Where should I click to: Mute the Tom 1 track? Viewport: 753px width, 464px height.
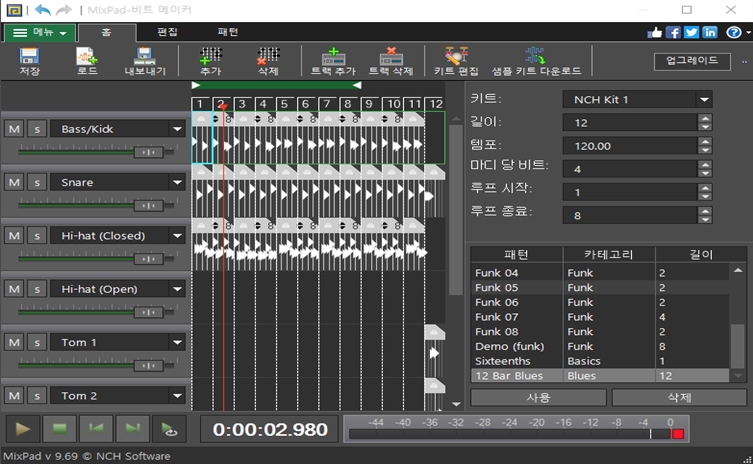click(x=14, y=342)
